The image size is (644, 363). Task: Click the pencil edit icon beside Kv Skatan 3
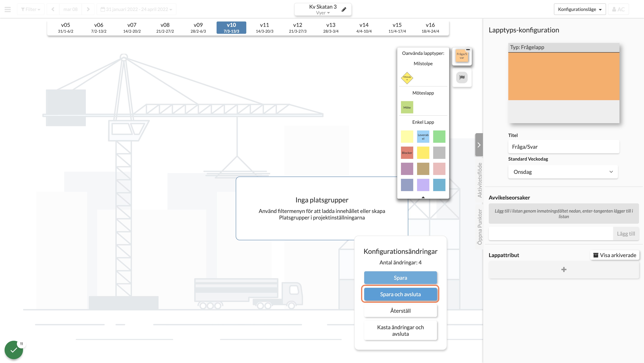coord(344,10)
